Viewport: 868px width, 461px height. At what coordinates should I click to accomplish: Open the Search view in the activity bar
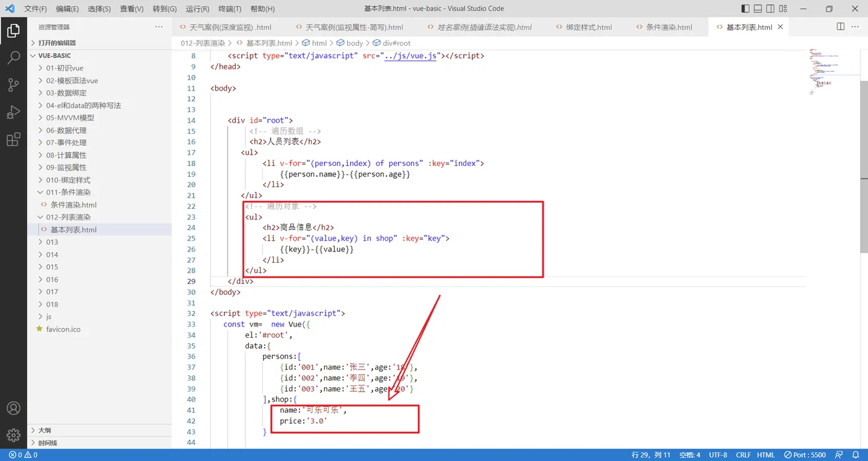point(13,58)
